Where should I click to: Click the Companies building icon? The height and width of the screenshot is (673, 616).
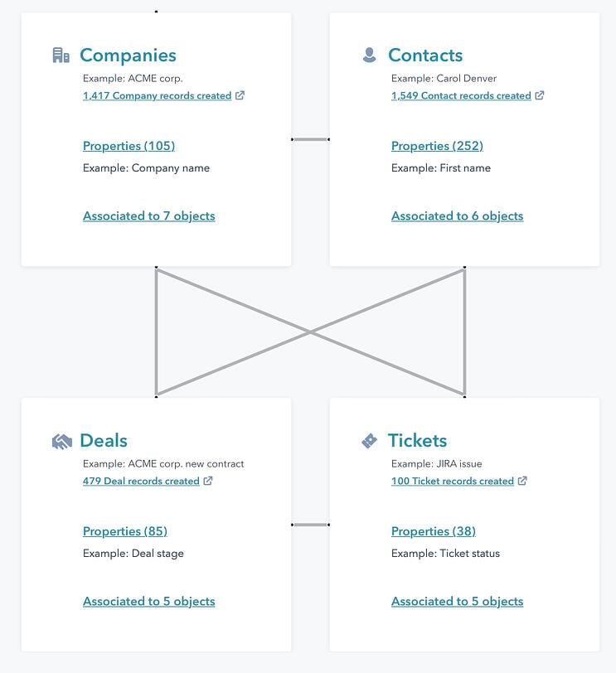pyautogui.click(x=61, y=54)
